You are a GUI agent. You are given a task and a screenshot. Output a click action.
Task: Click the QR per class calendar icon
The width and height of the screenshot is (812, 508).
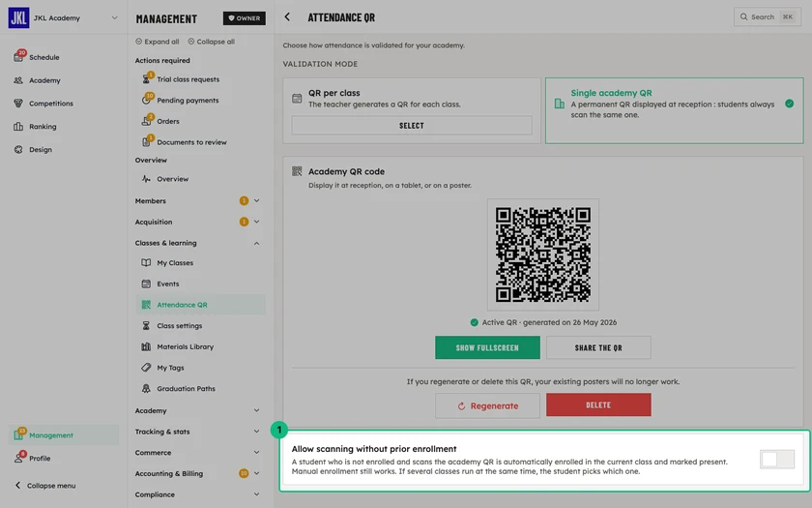tap(297, 99)
